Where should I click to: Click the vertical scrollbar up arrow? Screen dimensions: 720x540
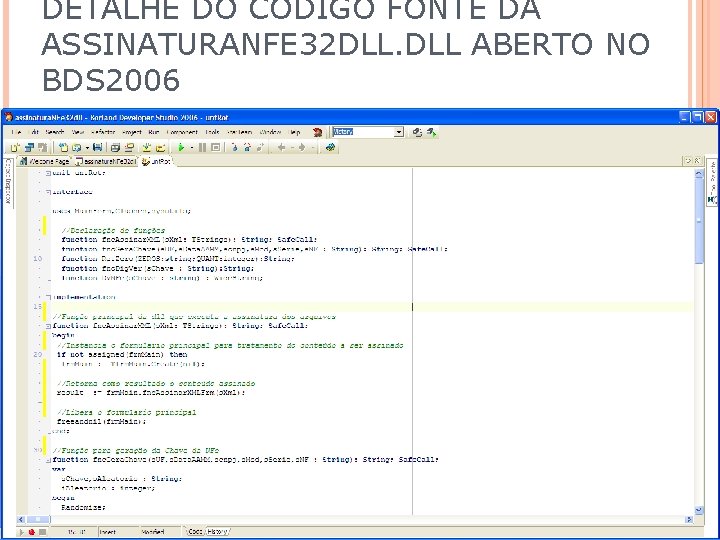pyautogui.click(x=699, y=174)
